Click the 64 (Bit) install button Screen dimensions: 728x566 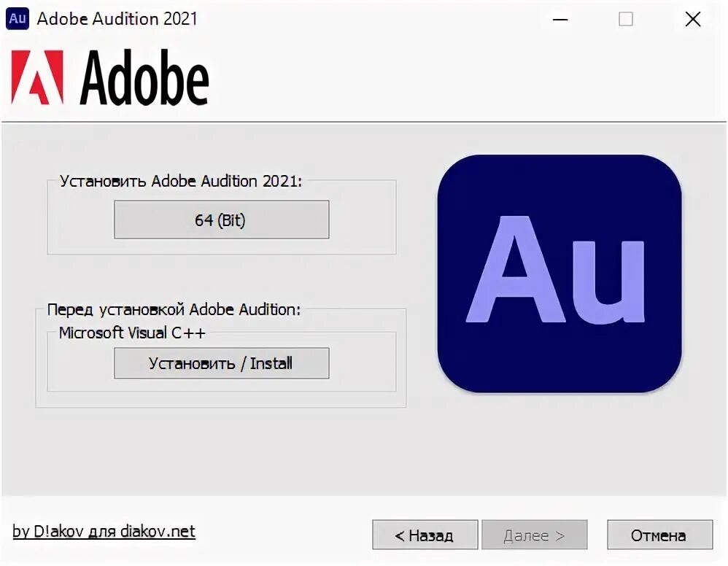[222, 220]
